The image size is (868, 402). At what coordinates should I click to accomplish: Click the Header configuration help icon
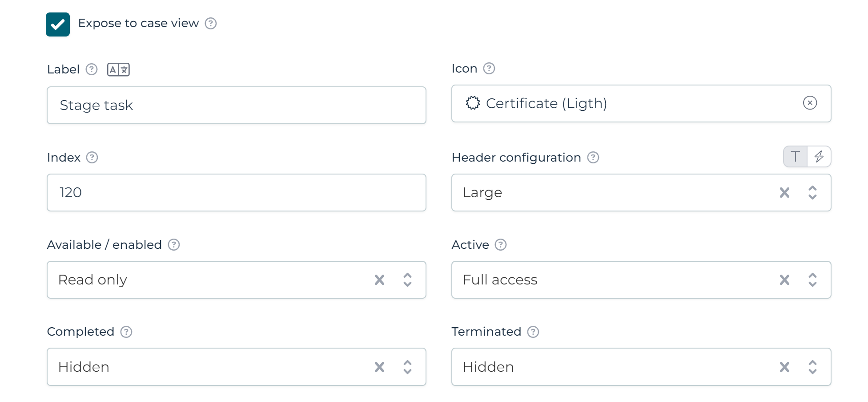593,158
